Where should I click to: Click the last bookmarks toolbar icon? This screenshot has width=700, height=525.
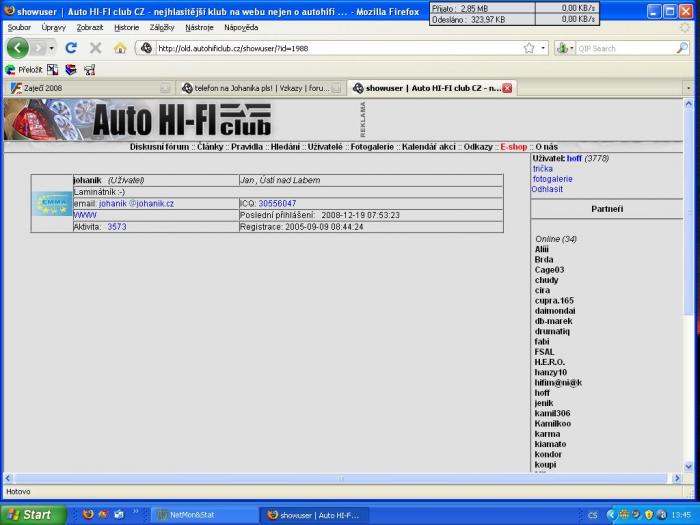(x=89, y=70)
